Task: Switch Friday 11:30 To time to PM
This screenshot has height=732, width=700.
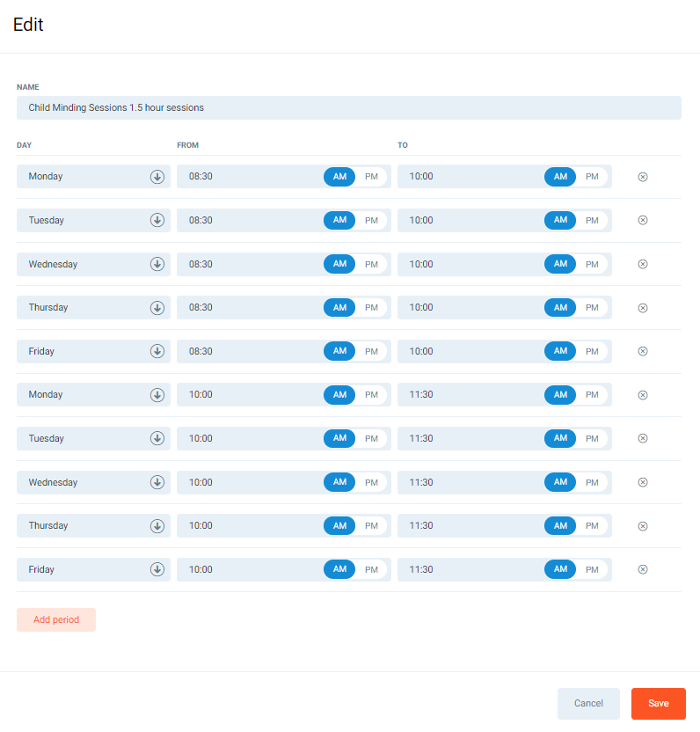Action: pyautogui.click(x=592, y=569)
